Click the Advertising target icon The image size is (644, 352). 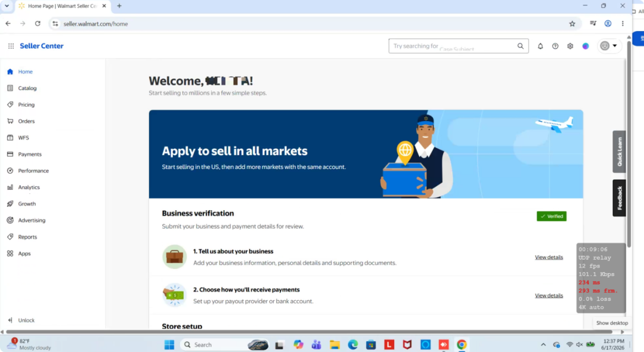pyautogui.click(x=10, y=220)
